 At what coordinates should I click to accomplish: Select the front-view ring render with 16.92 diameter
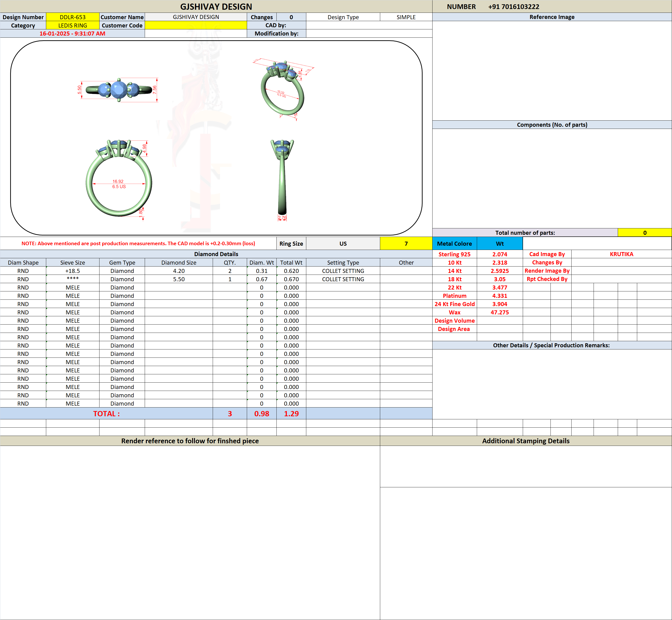click(x=119, y=180)
